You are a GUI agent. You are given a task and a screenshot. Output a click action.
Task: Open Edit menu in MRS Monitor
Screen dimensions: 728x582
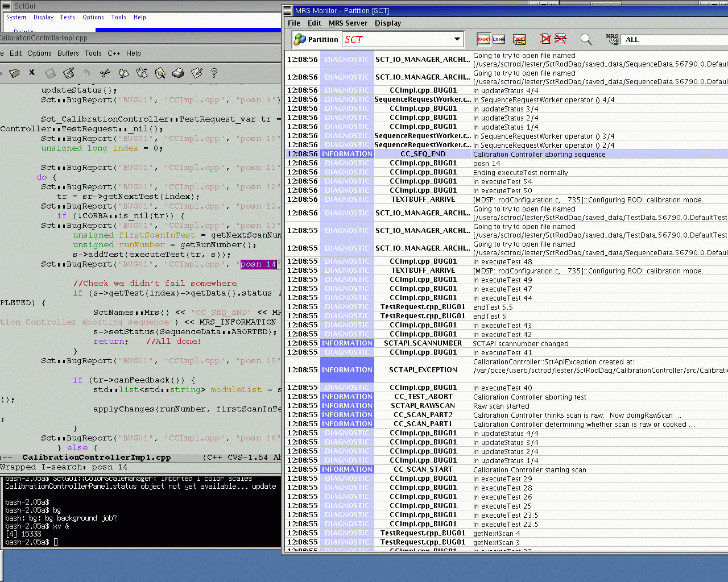tap(315, 23)
